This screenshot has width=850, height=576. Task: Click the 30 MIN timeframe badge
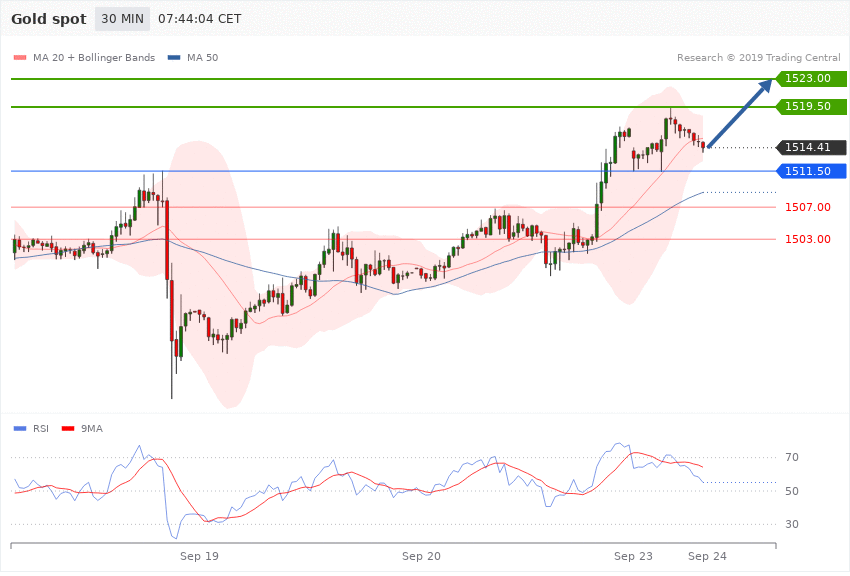(123, 19)
